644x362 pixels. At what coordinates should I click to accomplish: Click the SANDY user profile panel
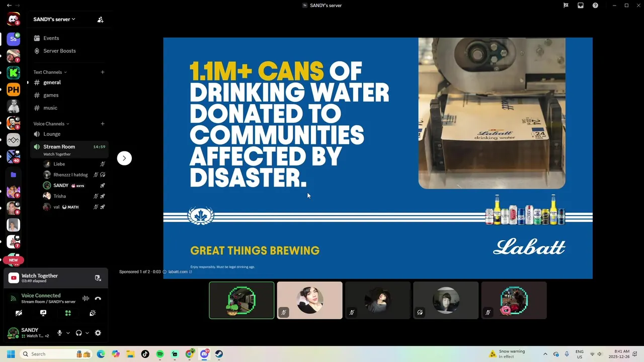[28, 333]
